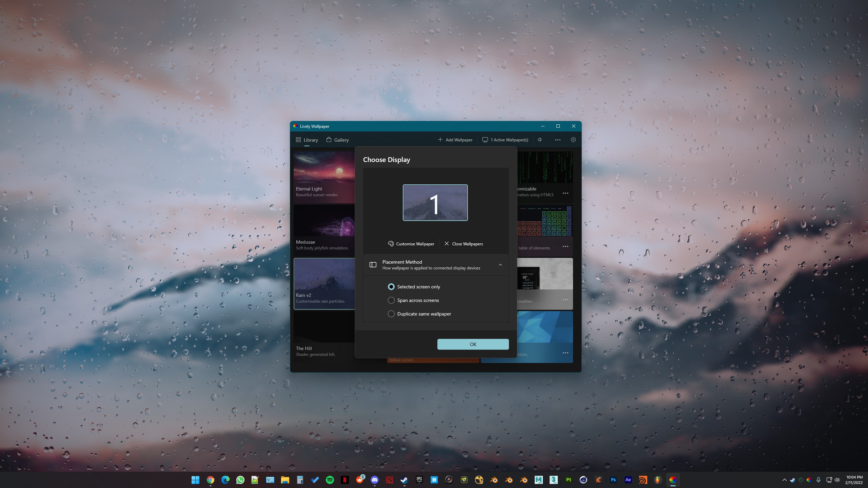
Task: Switch to the Gallery tab
Action: pyautogui.click(x=341, y=140)
